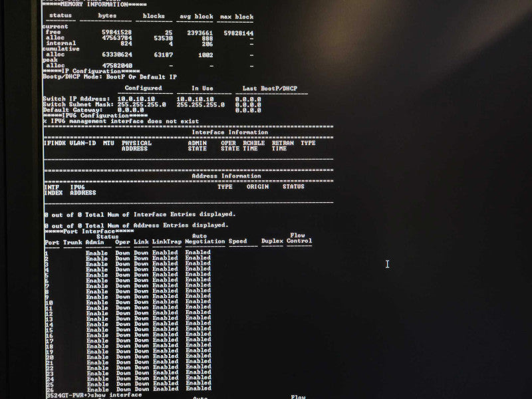
Task: Click the 'Configured' column header
Action: tap(144, 88)
